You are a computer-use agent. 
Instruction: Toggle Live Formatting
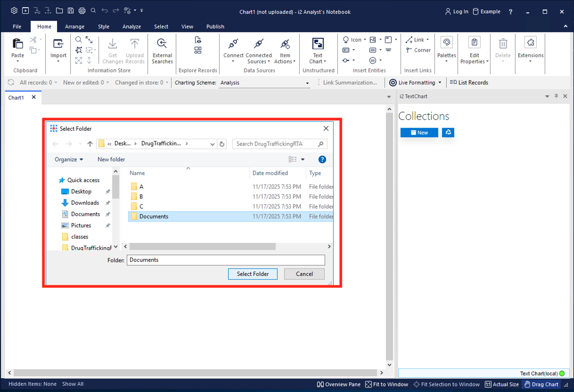point(415,82)
